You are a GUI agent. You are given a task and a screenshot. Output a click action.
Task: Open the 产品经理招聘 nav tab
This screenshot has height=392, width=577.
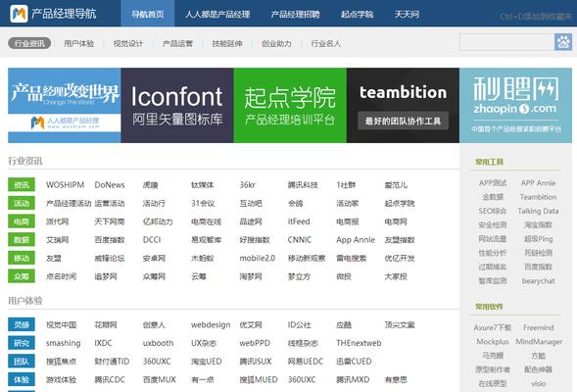tap(295, 14)
